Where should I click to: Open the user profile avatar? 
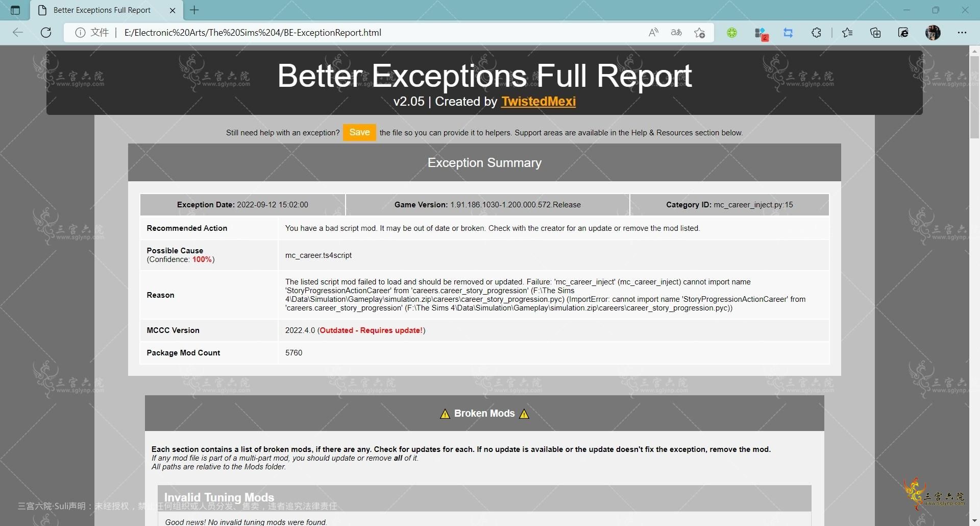[933, 33]
